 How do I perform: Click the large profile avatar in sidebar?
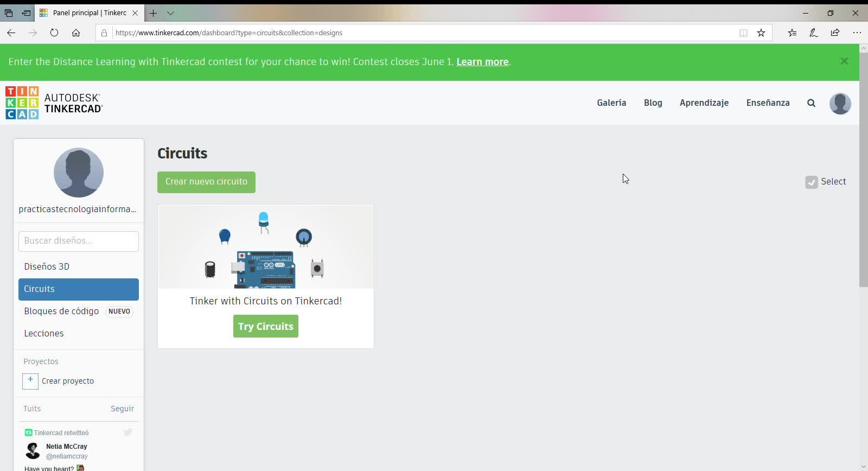pos(79,173)
